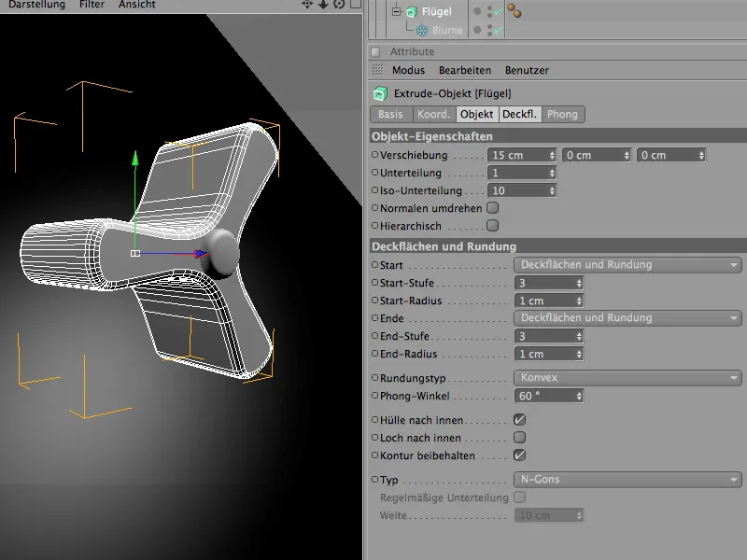Select the Blume spline object icon
The image size is (747, 560).
pyautogui.click(x=422, y=30)
